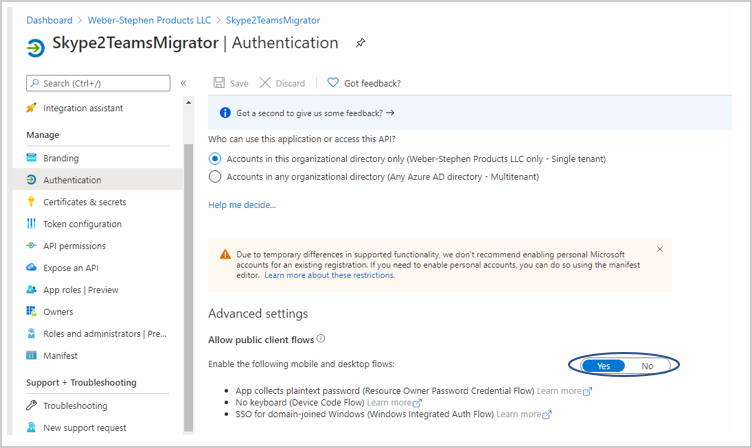Click the Certificates & secrets key icon
Image resolution: width=752 pixels, height=448 pixels.
(31, 201)
